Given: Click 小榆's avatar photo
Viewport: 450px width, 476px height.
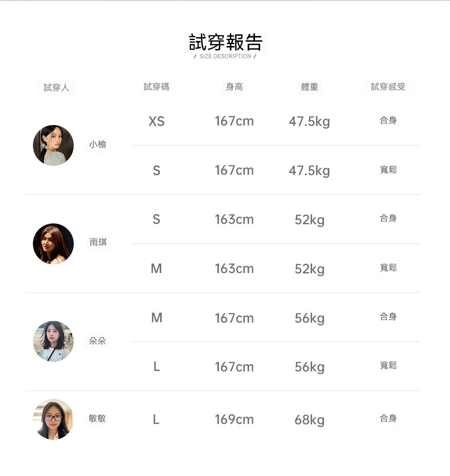Looking at the screenshot, I should click(53, 145).
